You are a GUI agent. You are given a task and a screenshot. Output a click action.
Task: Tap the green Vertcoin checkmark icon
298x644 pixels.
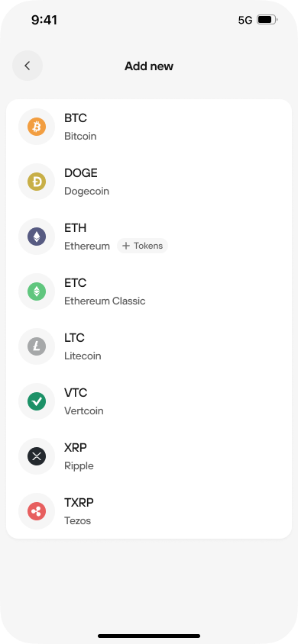[37, 401]
